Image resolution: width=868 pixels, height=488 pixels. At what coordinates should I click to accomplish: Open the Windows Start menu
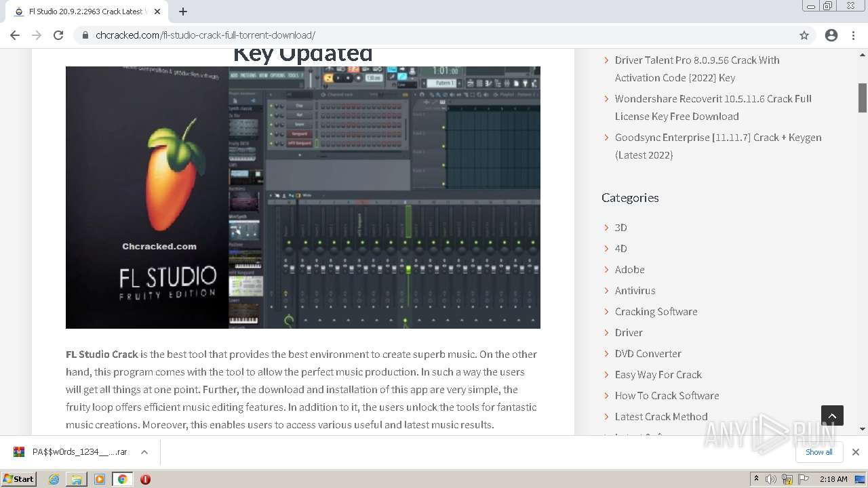tap(19, 479)
